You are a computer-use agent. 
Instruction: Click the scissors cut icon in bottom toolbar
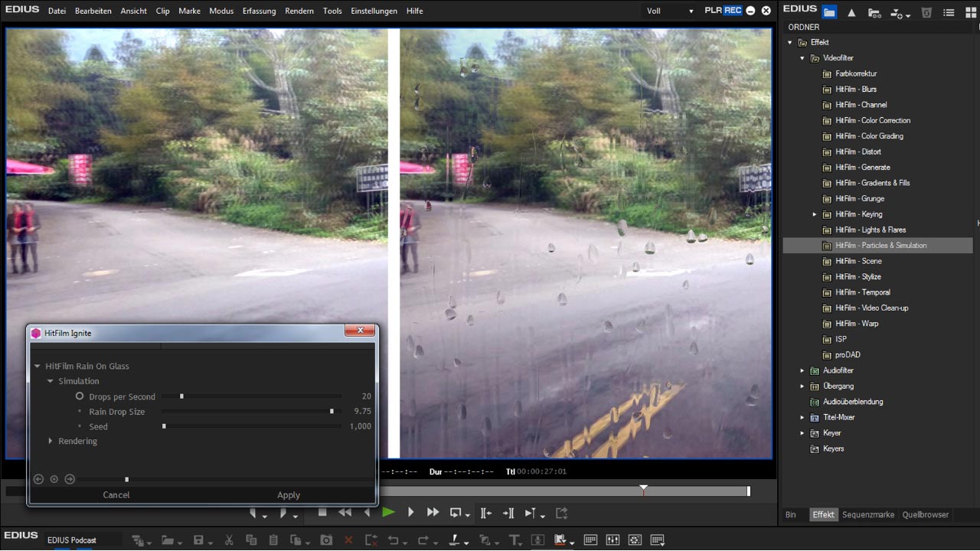pos(228,540)
